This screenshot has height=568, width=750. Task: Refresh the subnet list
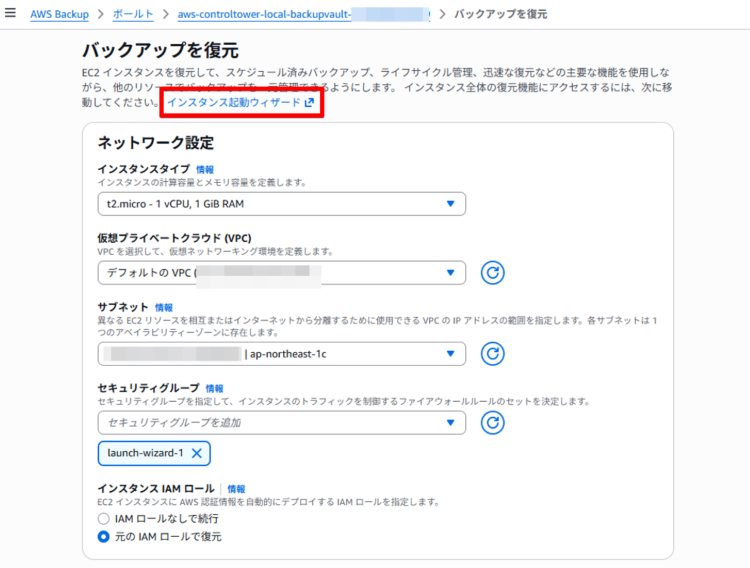coord(492,354)
